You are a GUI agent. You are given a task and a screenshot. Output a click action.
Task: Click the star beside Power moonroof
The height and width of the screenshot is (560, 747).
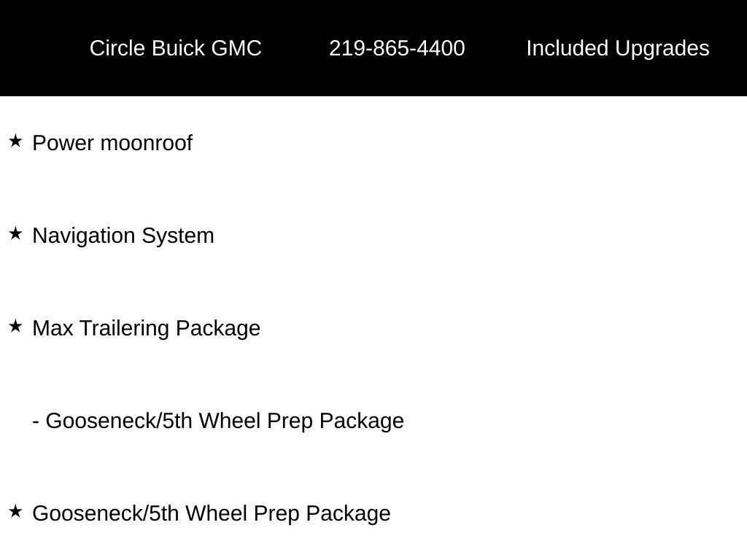(15, 141)
